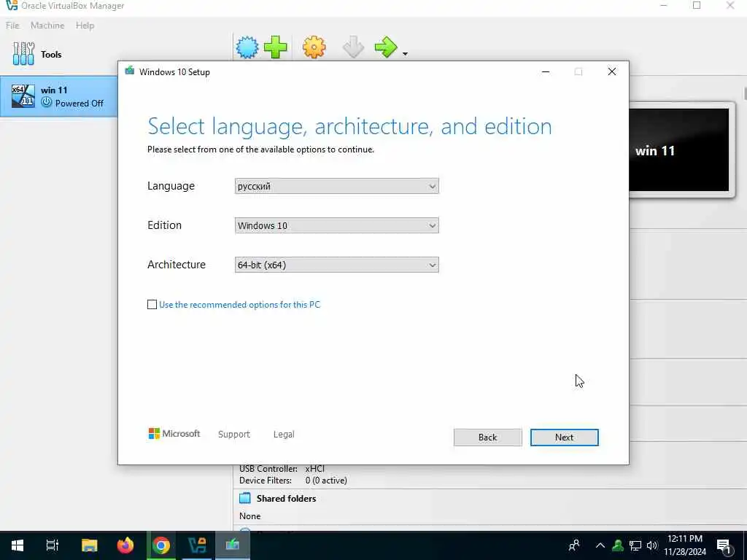Open the Support link
Screen dimensions: 747x560
pyautogui.click(x=234, y=435)
